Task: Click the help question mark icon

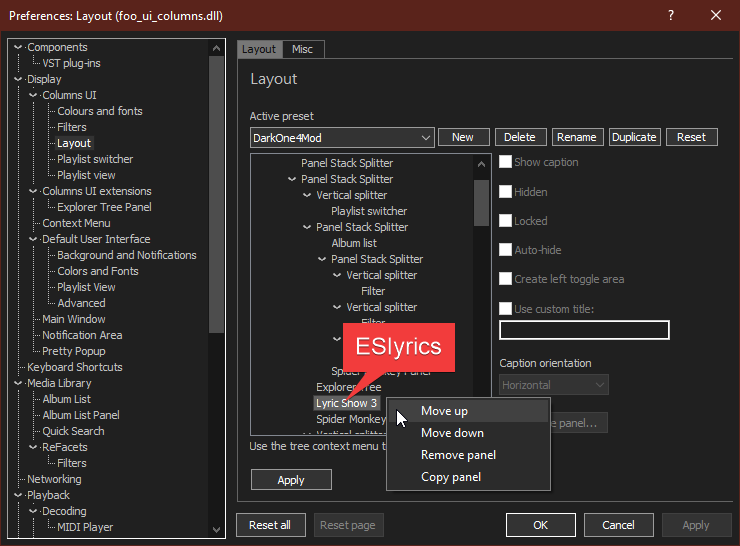Action: 670,15
